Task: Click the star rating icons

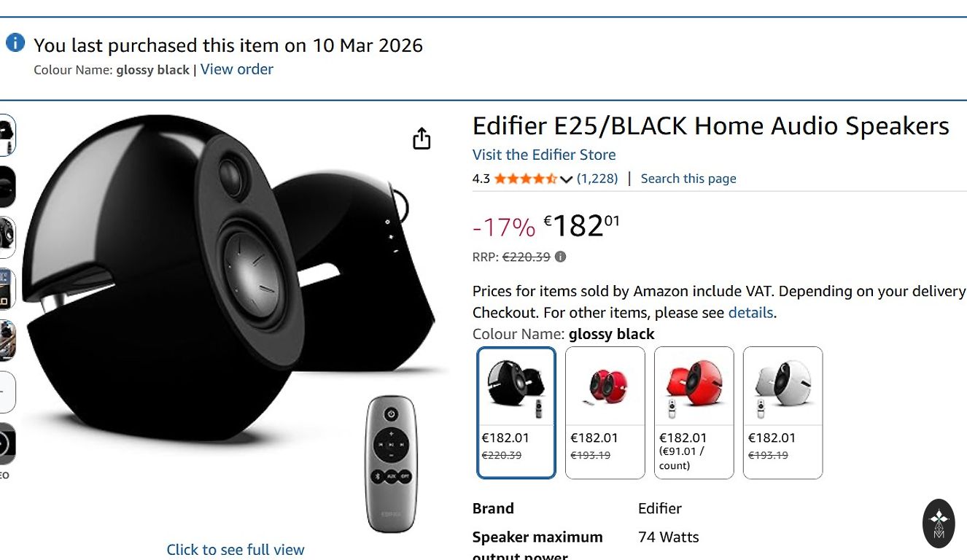Action: click(525, 179)
